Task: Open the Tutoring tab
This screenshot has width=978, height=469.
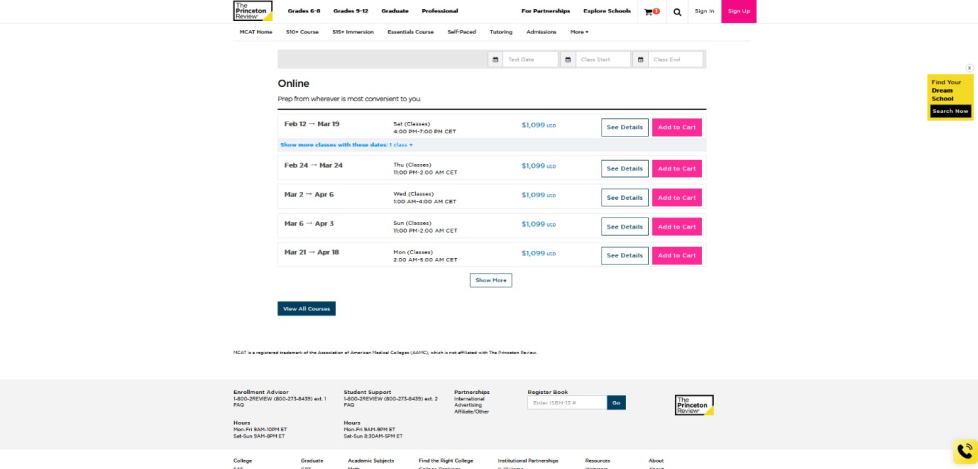Action: (x=501, y=32)
